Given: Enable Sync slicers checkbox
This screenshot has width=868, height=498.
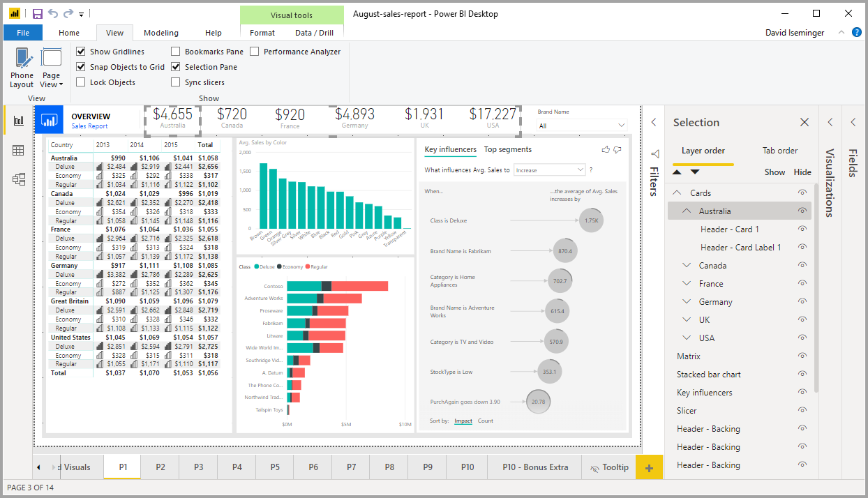Looking at the screenshot, I should (176, 82).
